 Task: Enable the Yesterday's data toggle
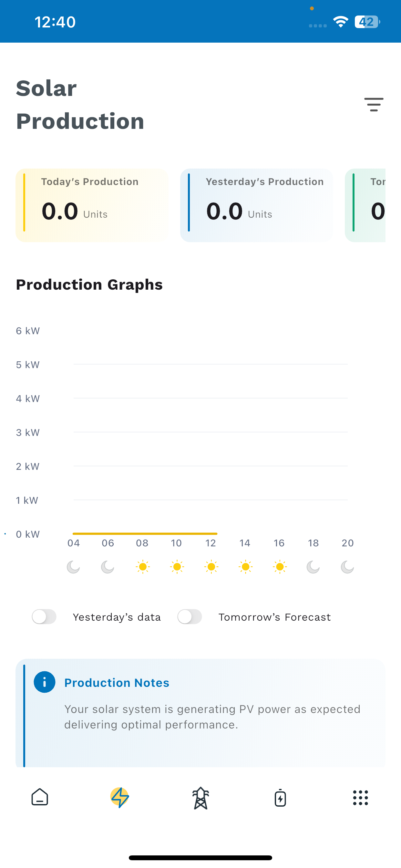(44, 617)
